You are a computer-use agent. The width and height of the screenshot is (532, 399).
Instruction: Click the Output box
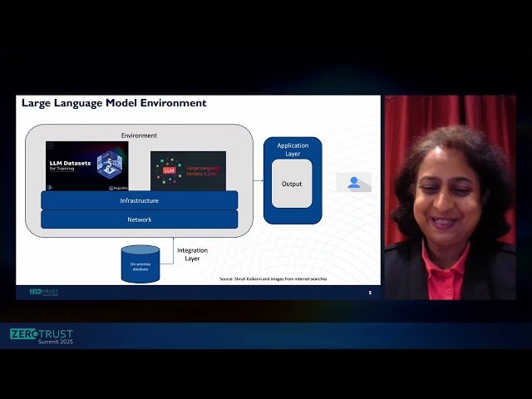292,184
